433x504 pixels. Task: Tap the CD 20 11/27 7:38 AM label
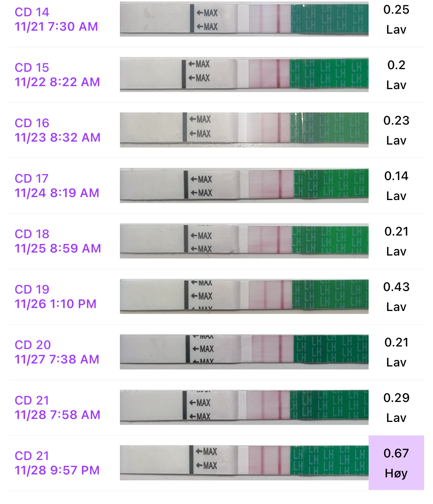tap(57, 352)
